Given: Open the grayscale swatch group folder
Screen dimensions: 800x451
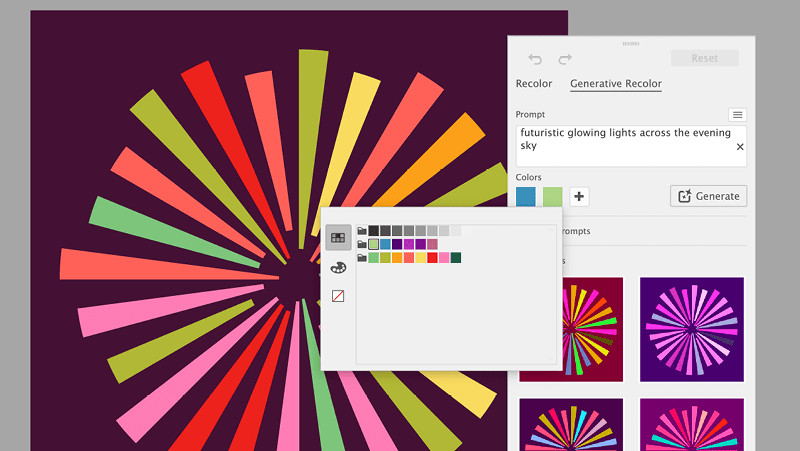Looking at the screenshot, I should pyautogui.click(x=362, y=231).
